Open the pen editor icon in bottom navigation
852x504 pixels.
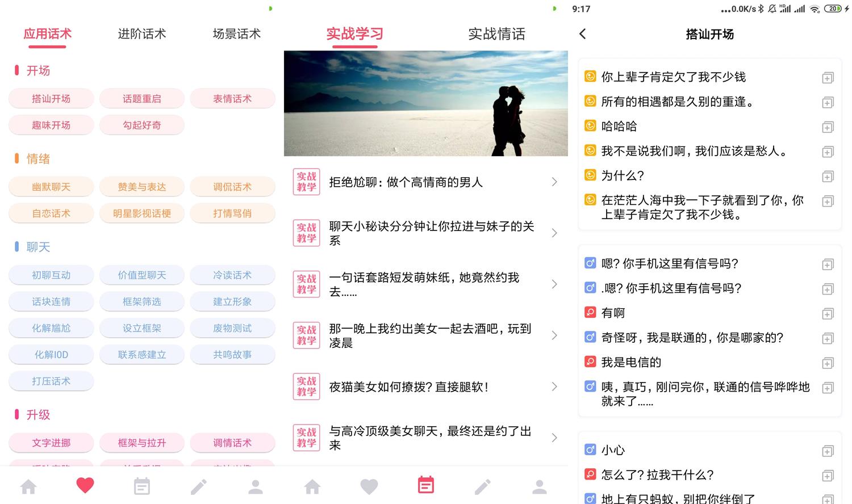(198, 485)
